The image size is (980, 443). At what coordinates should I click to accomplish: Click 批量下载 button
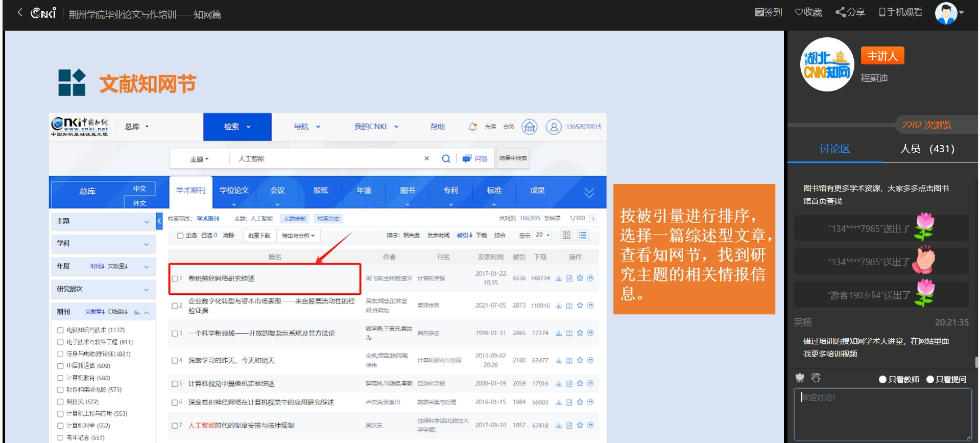(259, 236)
